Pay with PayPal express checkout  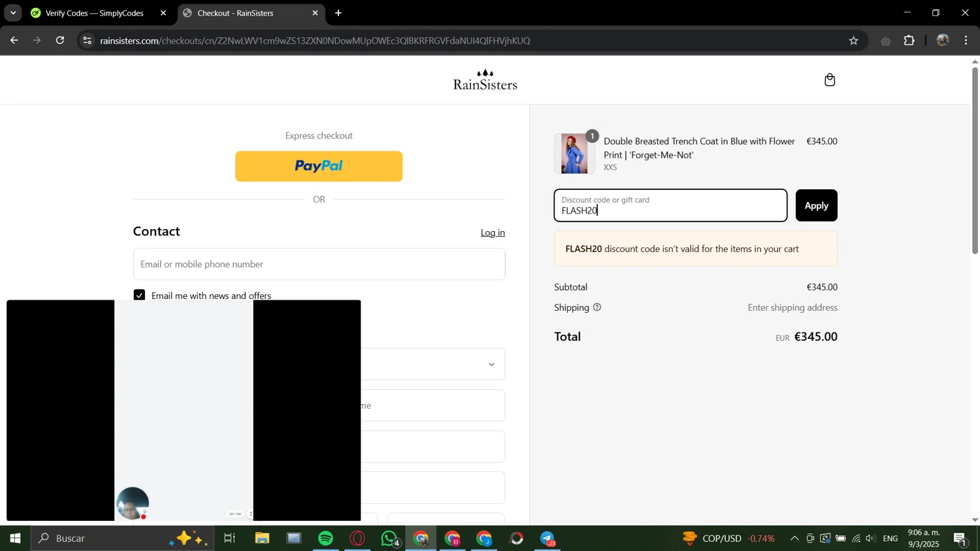[319, 166]
